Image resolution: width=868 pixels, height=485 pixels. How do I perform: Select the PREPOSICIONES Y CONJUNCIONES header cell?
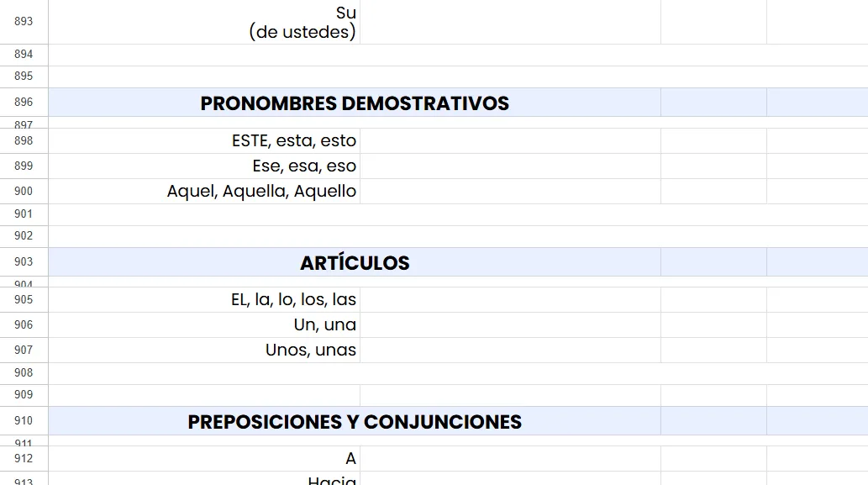tap(354, 422)
